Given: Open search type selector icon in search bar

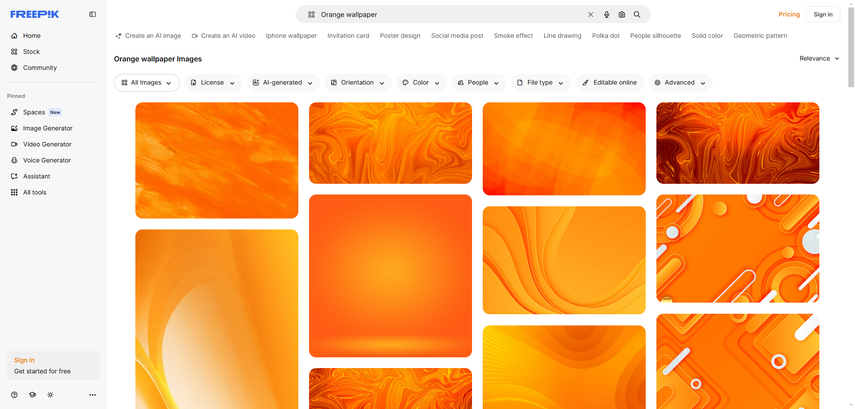Looking at the screenshot, I should click(x=311, y=15).
